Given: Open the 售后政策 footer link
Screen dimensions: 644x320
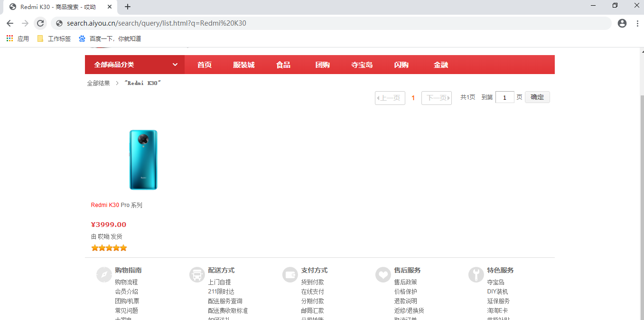Looking at the screenshot, I should coord(405,282).
